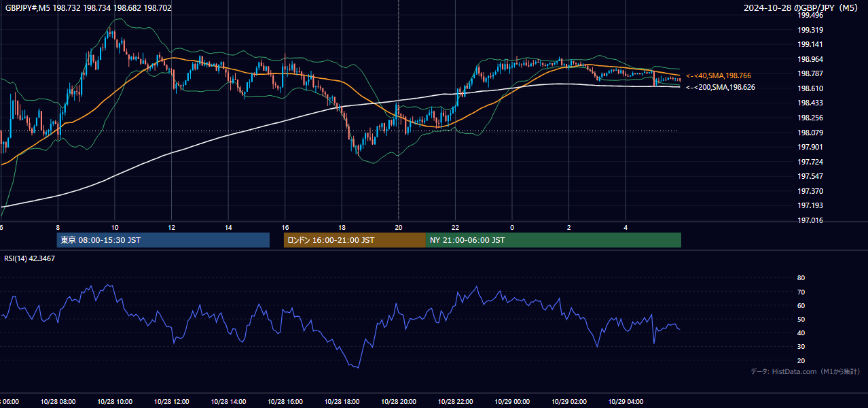Click price level 197.901 on price axis
Screen dimensions: 868x408
810,147
